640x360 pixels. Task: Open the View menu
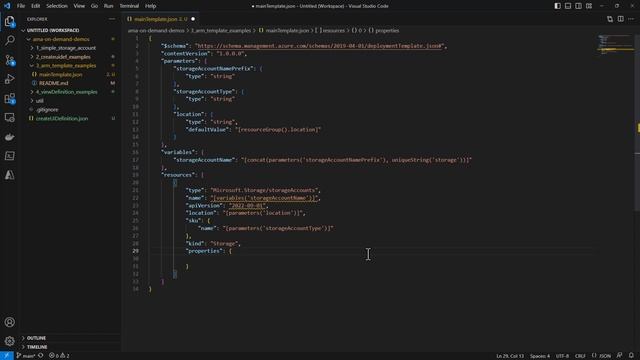click(x=79, y=6)
